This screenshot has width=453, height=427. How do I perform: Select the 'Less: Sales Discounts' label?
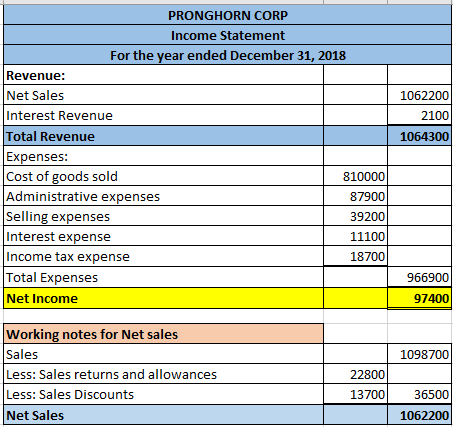point(163,394)
